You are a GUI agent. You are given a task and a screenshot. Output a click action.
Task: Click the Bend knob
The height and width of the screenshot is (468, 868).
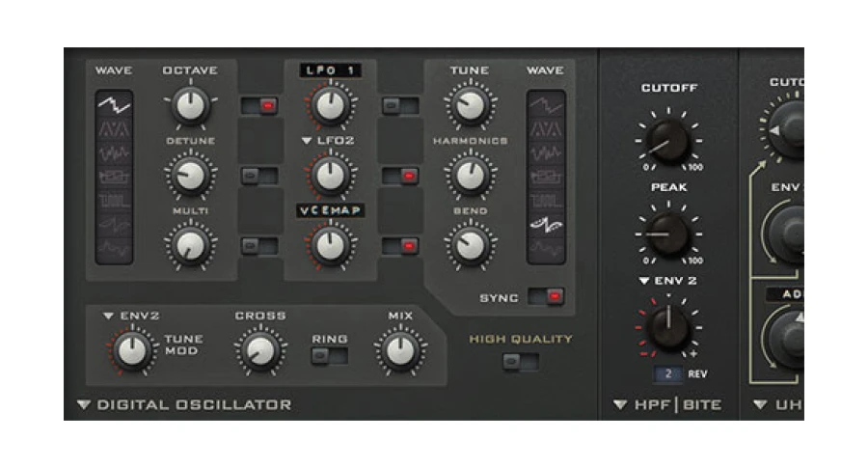pyautogui.click(x=471, y=246)
